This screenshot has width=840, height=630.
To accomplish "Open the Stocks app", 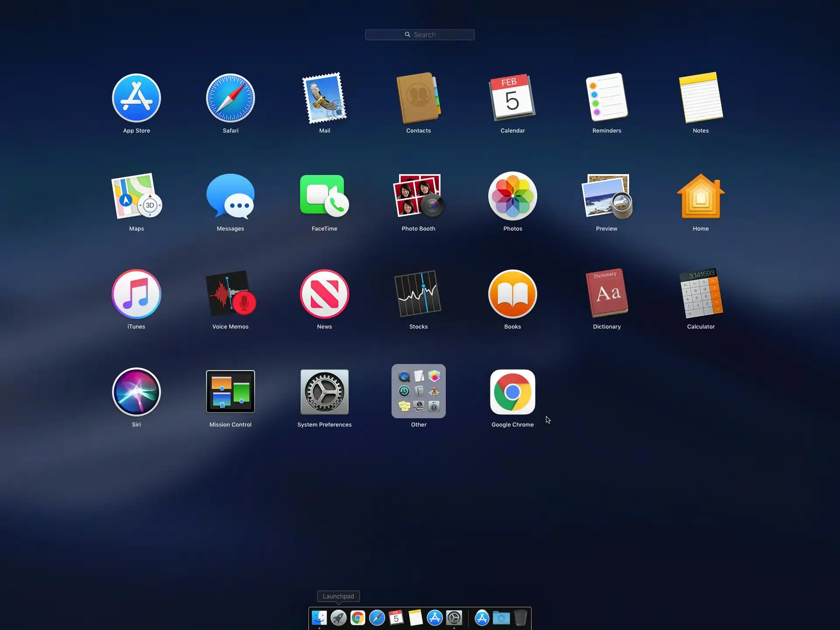I will tap(418, 294).
